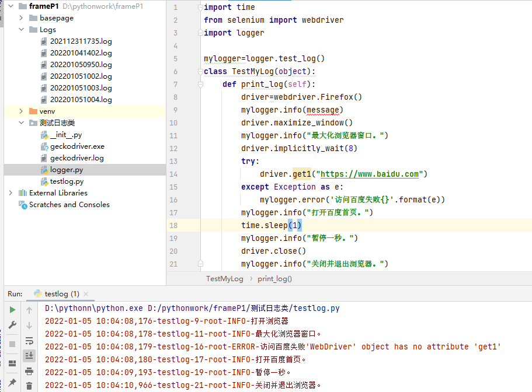Open 202201041402.log file

point(81,53)
